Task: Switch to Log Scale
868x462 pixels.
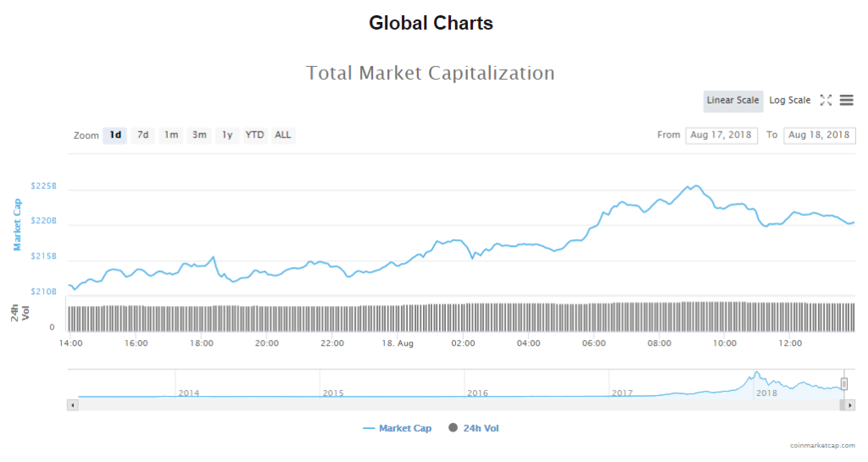Action: (x=789, y=100)
